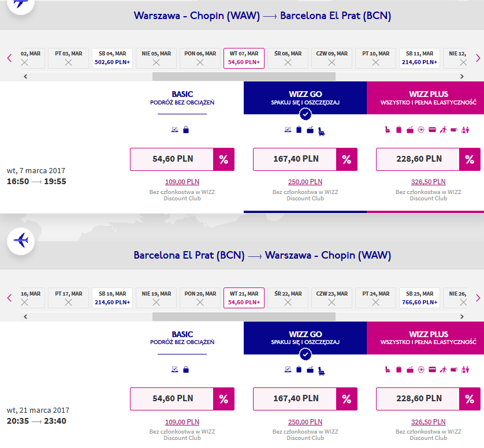The image size is (484, 448).
Task: Click the online check-in icon under WIZZ GO for 7 marca flight
Action: [x=288, y=130]
